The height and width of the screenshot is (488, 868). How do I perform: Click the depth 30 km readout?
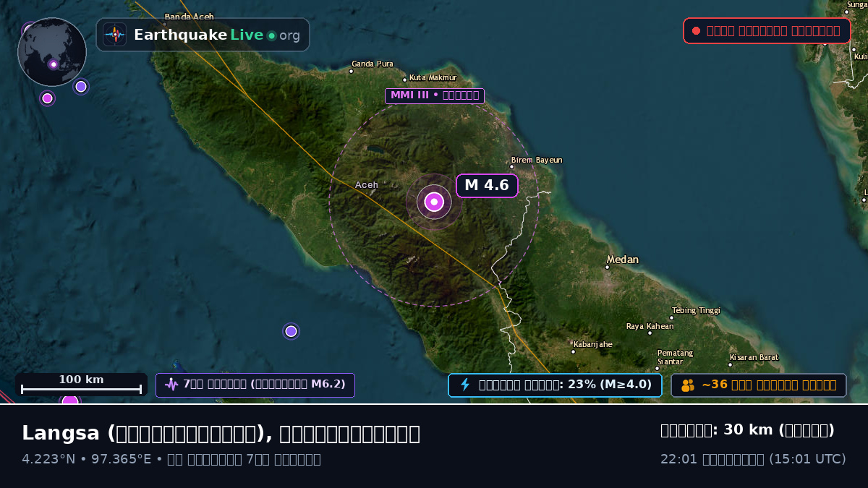pos(747,430)
